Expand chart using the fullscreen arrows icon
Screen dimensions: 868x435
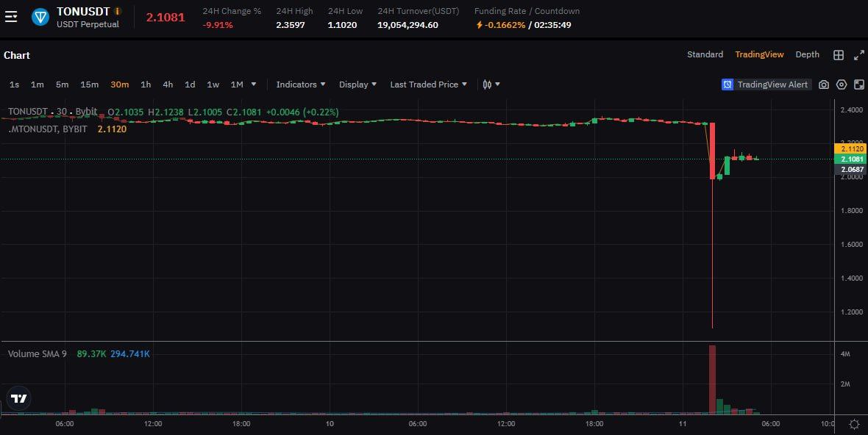pyautogui.click(x=858, y=55)
